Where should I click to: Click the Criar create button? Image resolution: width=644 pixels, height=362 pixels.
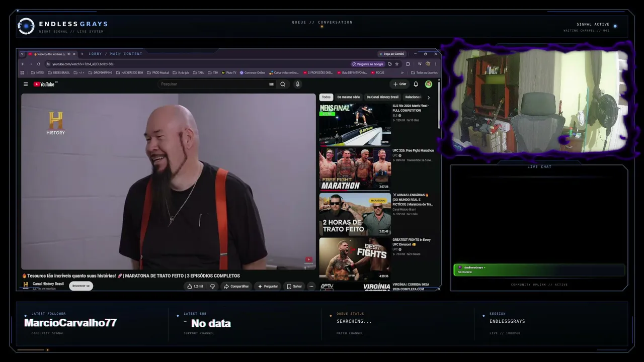coord(400,84)
